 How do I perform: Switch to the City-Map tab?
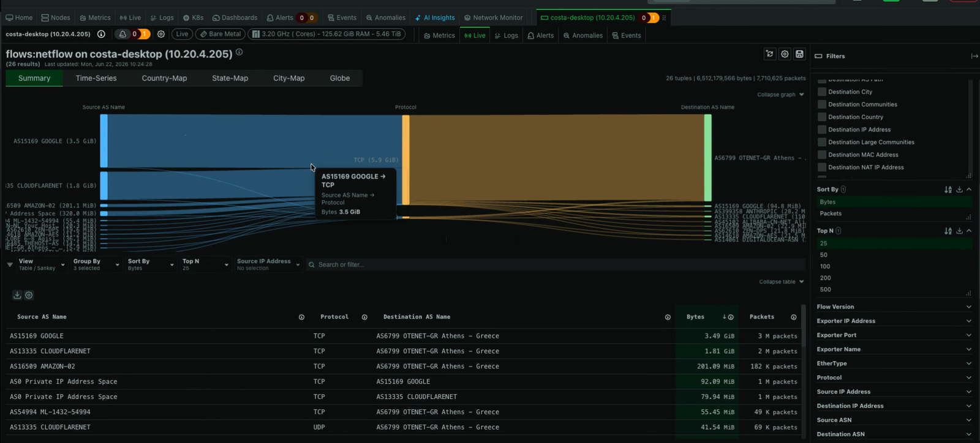pyautogui.click(x=288, y=78)
